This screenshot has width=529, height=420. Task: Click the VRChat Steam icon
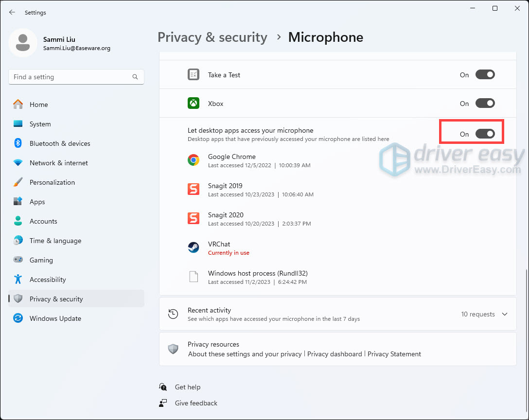(194, 248)
